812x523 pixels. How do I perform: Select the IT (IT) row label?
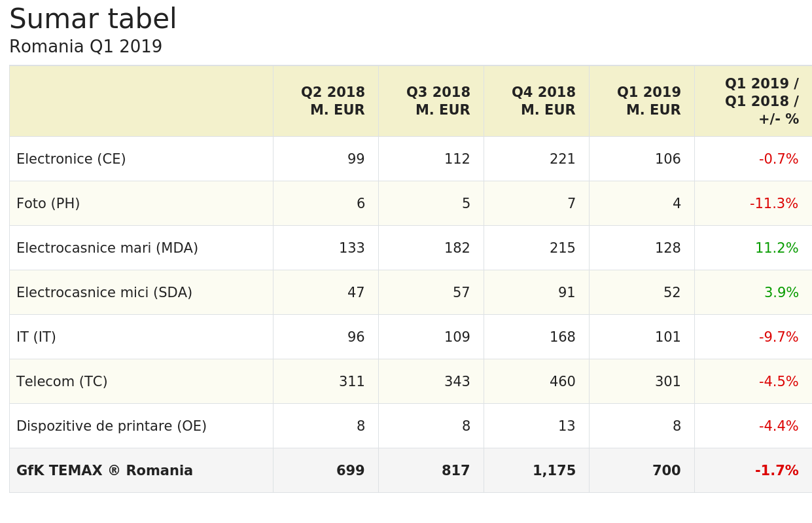coord(37,337)
